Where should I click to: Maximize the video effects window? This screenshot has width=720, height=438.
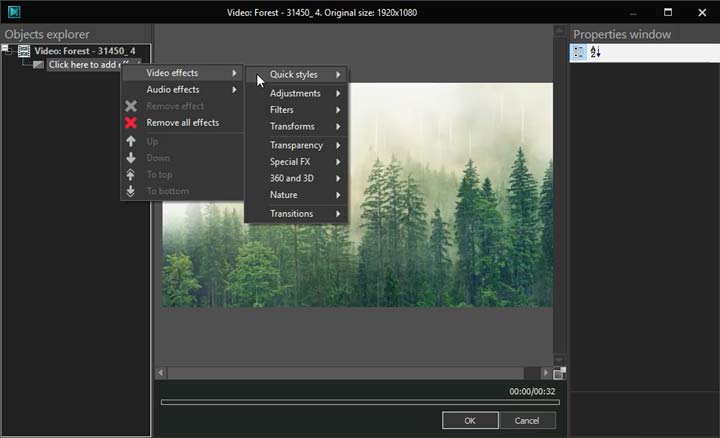click(x=668, y=12)
